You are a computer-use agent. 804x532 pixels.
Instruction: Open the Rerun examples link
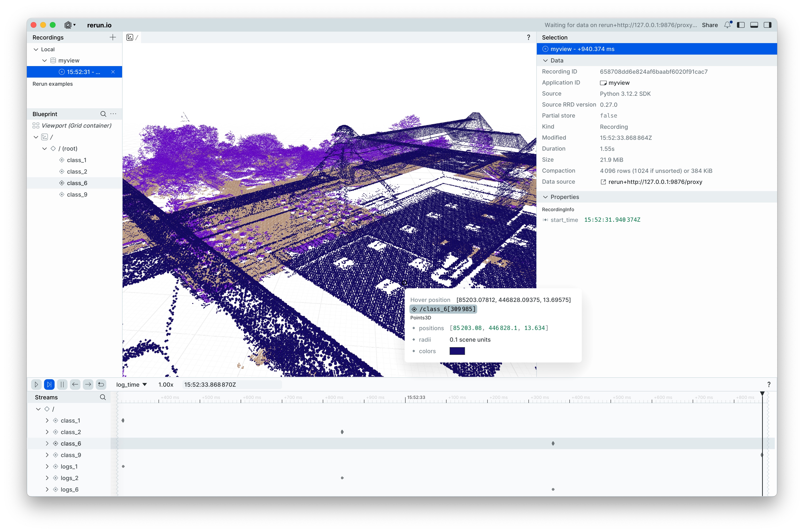click(53, 84)
